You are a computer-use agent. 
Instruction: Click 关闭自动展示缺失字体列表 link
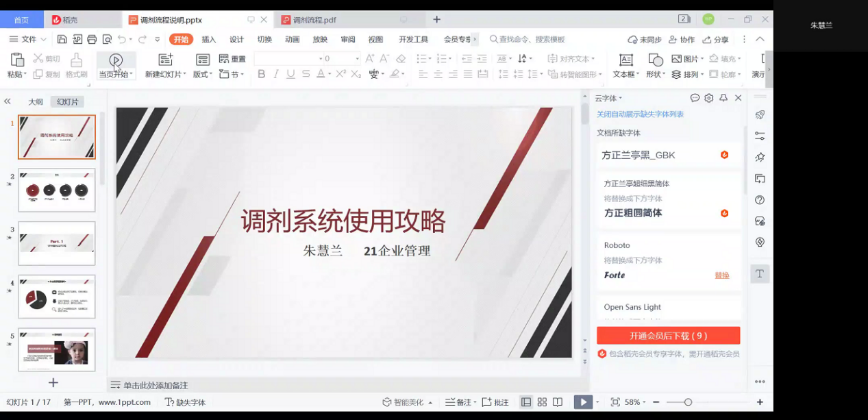[x=640, y=114]
